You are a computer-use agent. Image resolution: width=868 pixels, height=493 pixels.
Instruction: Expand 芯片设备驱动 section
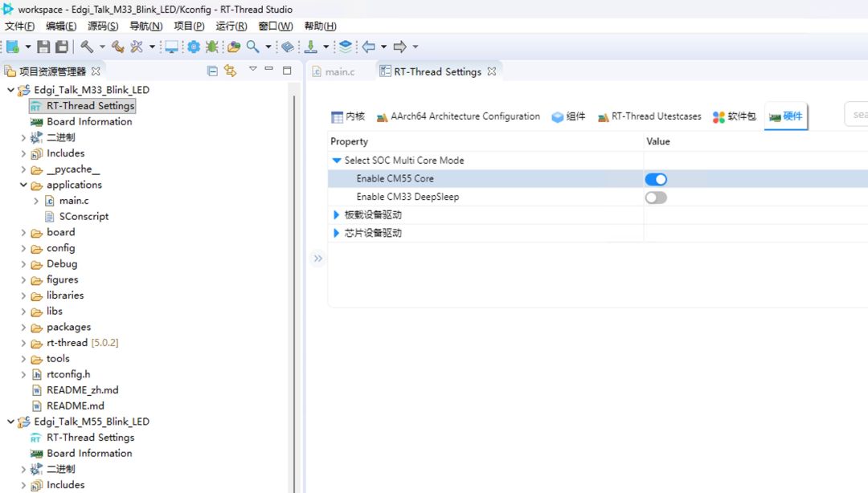pos(336,233)
